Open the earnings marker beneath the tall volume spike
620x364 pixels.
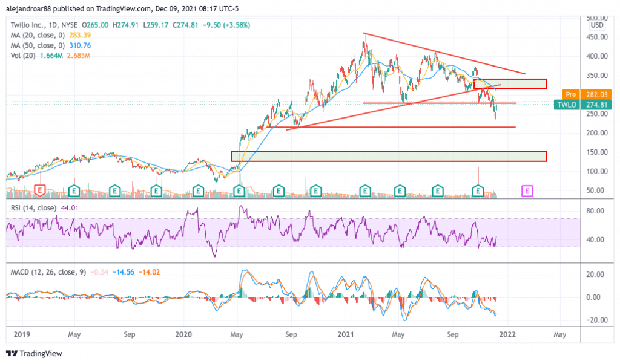click(x=478, y=191)
